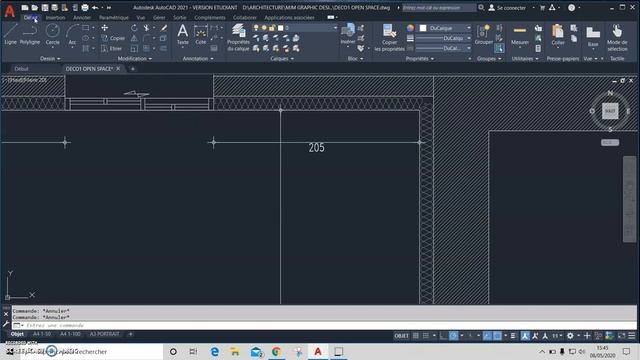Click the Copier modify tool
The height and width of the screenshot is (360, 640).
(x=113, y=38)
